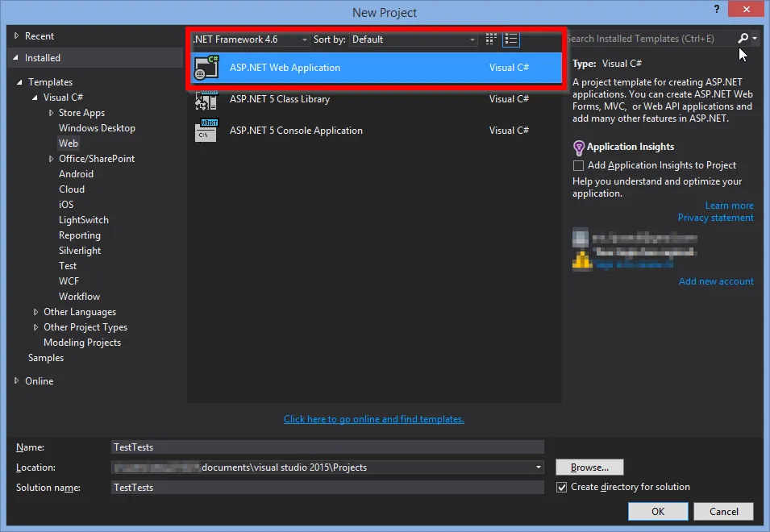Click the help question mark icon

pos(717,10)
